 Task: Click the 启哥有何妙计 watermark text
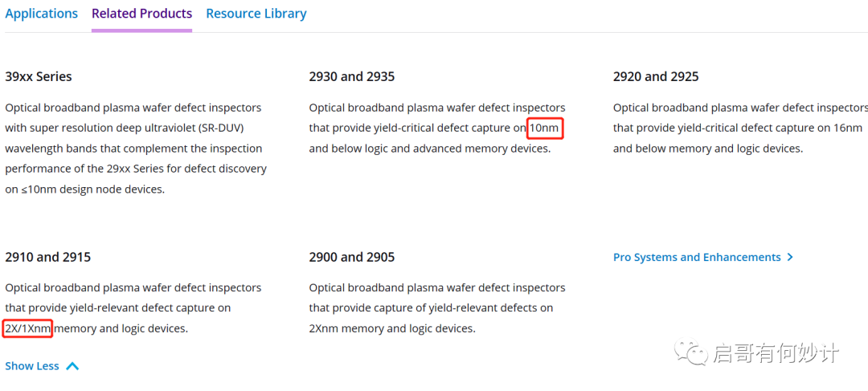776,353
